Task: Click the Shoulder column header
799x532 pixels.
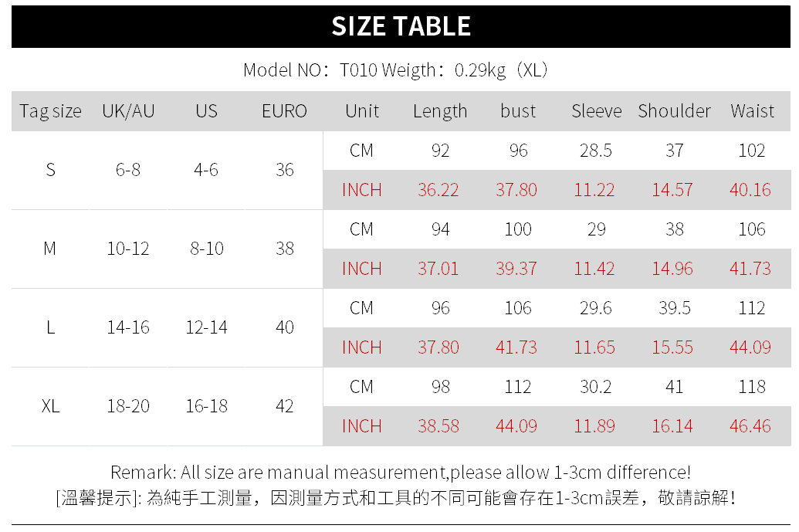Action: (x=674, y=111)
